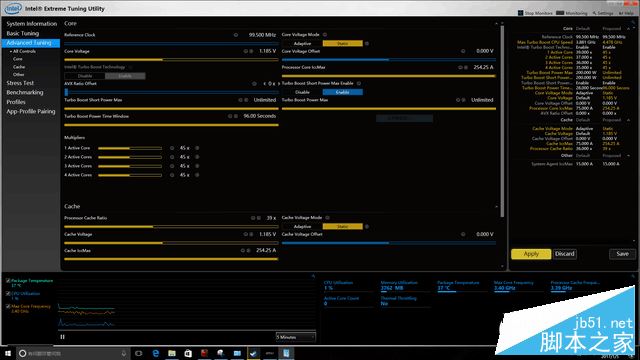The width and height of the screenshot is (640, 360).
Task: Click the Core Voltage Mode info icon
Action: point(325,35)
